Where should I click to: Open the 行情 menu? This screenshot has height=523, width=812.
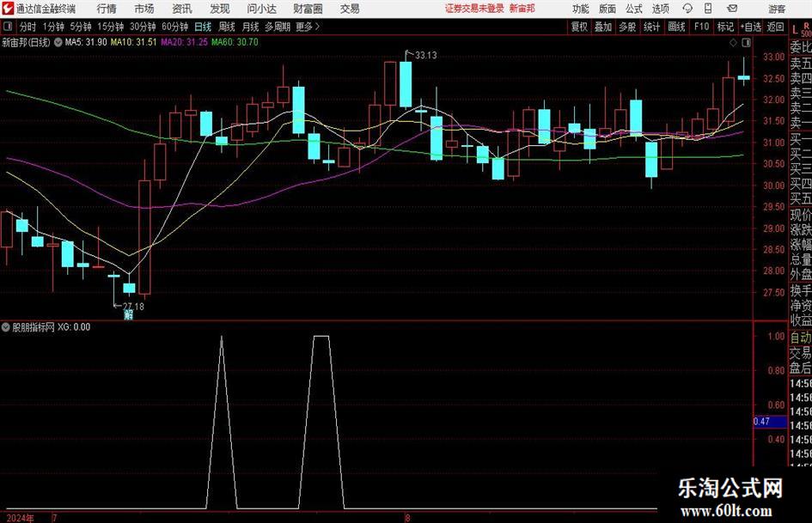pyautogui.click(x=107, y=9)
